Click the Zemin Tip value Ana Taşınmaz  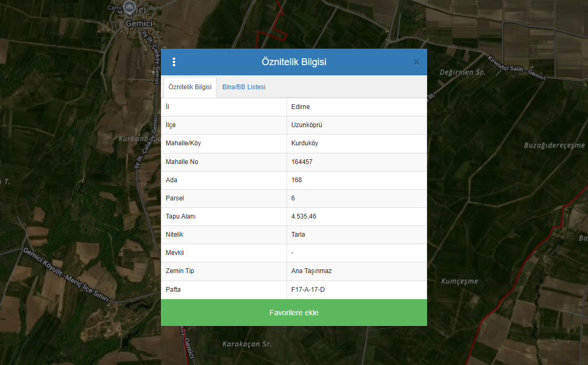click(311, 271)
